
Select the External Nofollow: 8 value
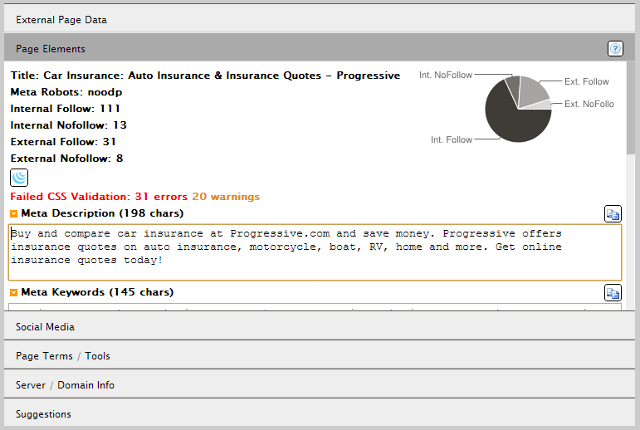(67, 158)
